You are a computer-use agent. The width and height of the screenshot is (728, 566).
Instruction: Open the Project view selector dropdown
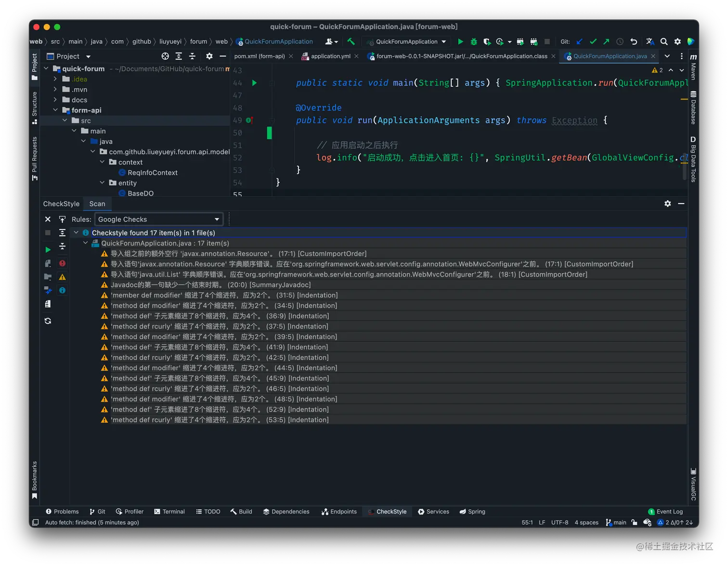pyautogui.click(x=68, y=56)
